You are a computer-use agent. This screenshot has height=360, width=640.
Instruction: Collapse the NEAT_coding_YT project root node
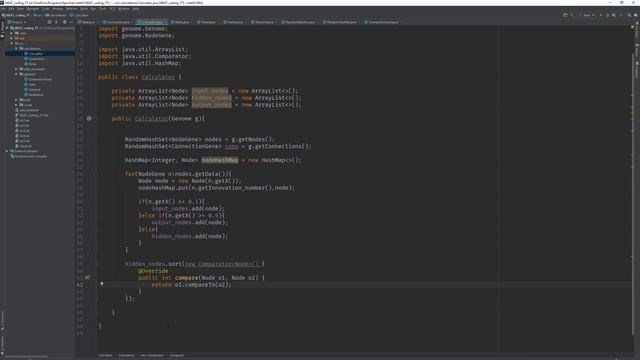7,28
